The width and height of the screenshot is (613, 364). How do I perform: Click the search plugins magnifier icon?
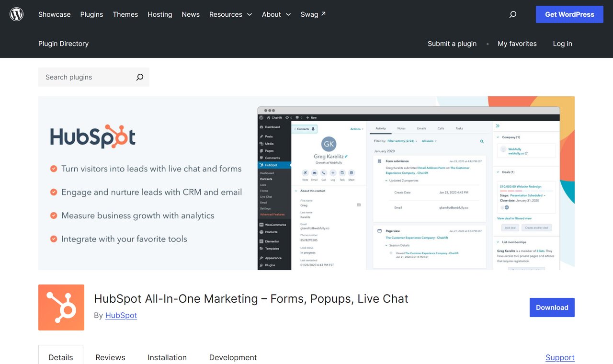tap(139, 77)
